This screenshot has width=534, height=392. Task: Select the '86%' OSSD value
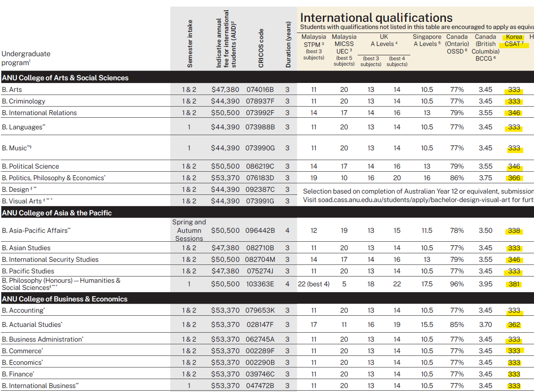click(x=457, y=178)
